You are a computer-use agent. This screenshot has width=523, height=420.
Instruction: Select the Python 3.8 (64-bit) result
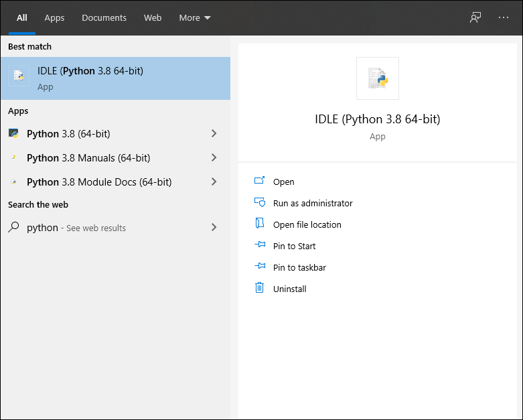[x=115, y=133]
